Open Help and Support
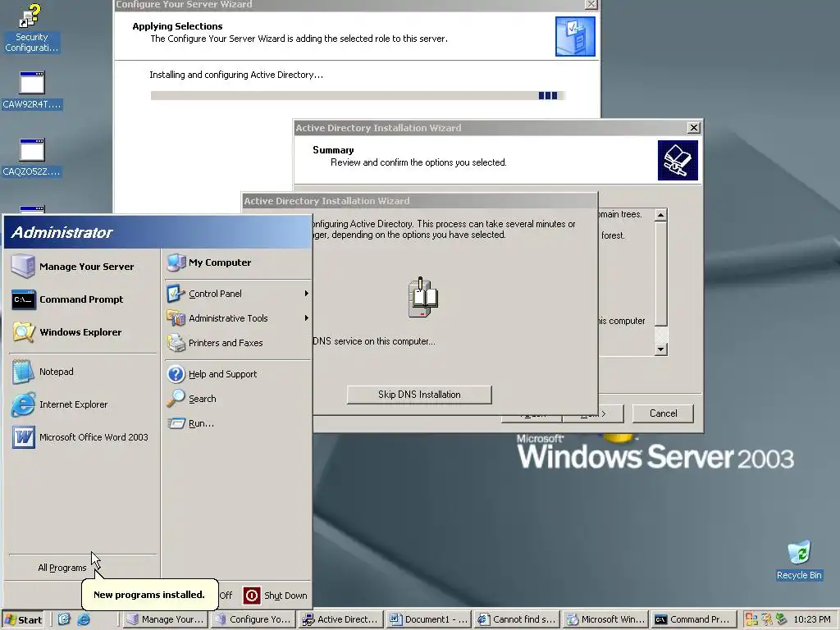This screenshot has width=840, height=630. 237,374
